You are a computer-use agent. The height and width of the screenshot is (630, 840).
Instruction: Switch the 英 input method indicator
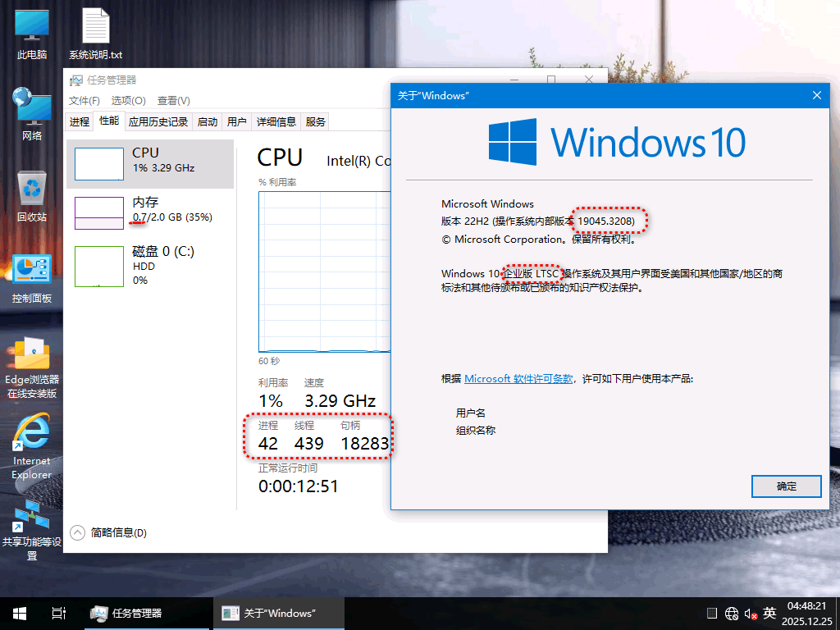pos(769,613)
